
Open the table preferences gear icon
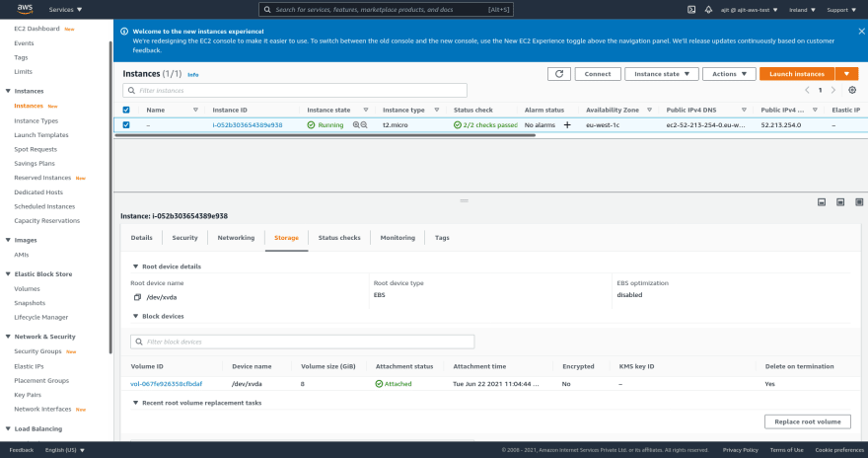852,90
